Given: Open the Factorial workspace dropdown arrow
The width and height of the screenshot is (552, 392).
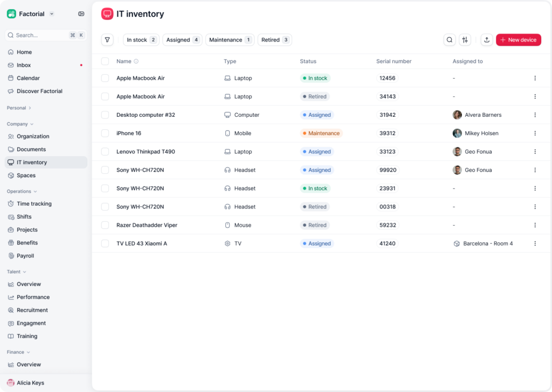Looking at the screenshot, I should pos(52,13).
